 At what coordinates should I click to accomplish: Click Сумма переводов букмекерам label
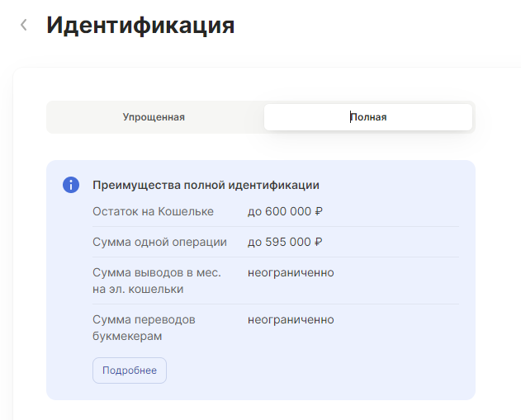pos(144,328)
